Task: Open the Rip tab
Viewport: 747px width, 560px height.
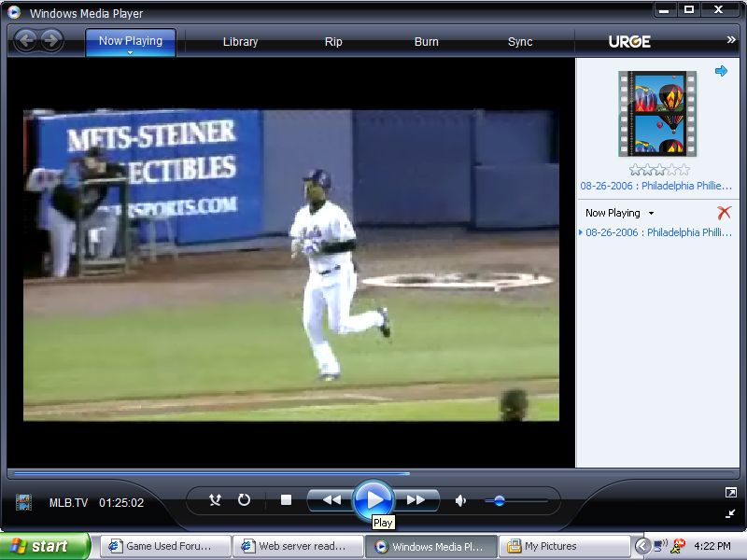Action: pyautogui.click(x=333, y=42)
